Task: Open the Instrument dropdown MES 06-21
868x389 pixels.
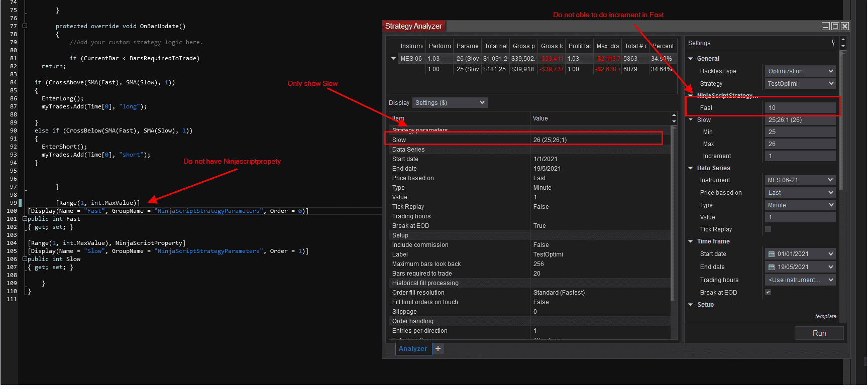Action: click(x=800, y=180)
